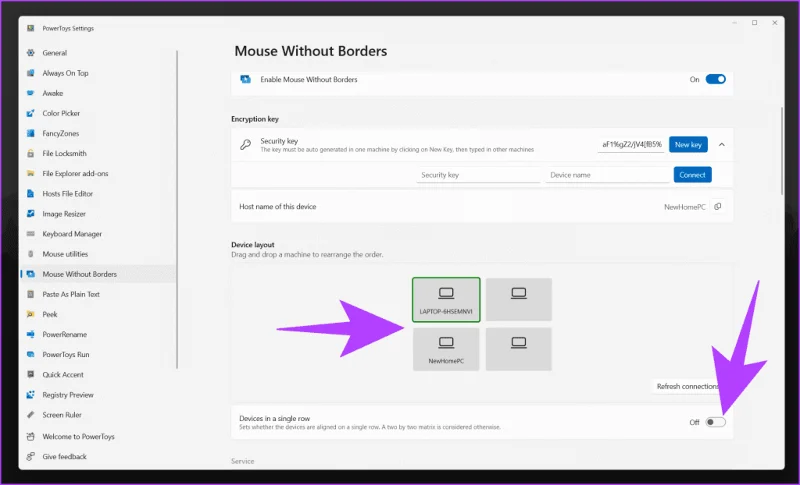Click the Paste As Plain Text icon
Viewport: 800px width, 485px height.
[31, 294]
